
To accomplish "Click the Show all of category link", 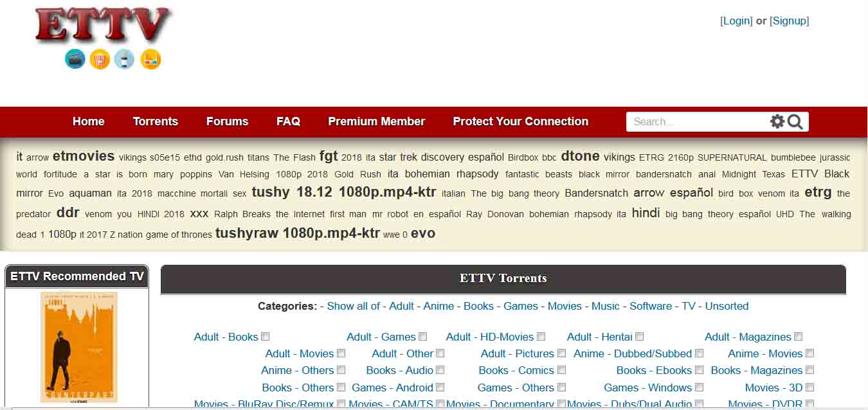I will click(x=353, y=306).
